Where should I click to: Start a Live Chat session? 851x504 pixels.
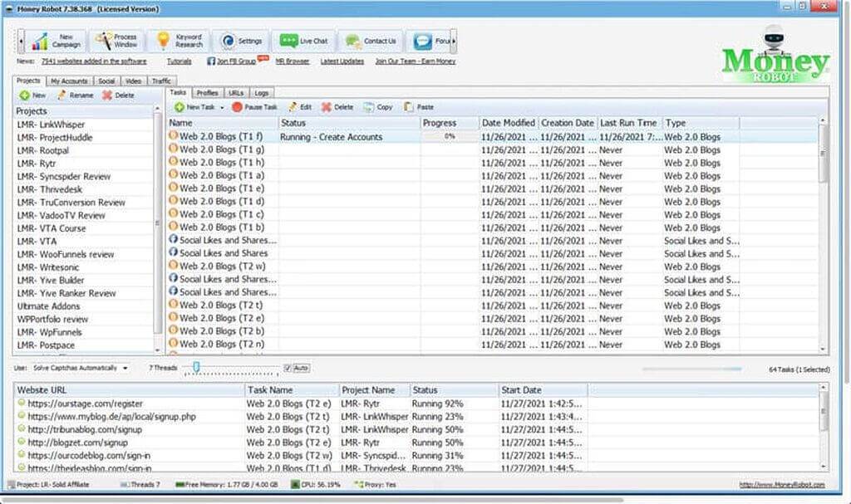[x=304, y=42]
